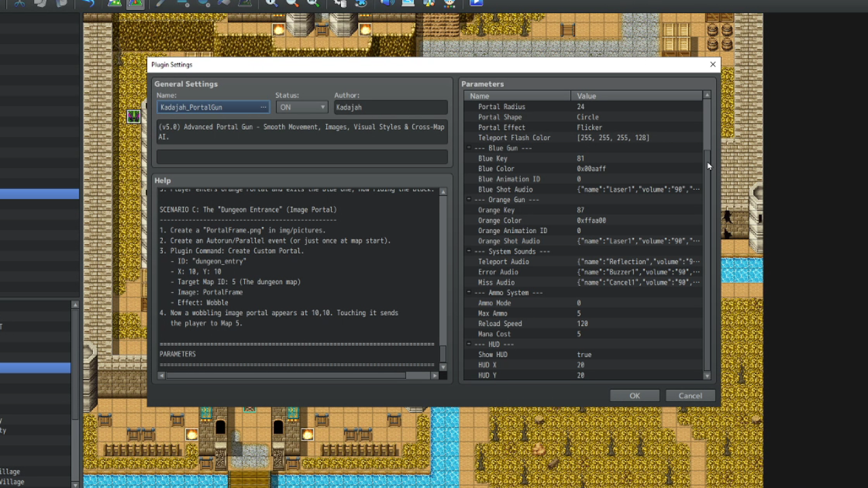Select Show HUD value true
The image size is (868, 488).
pyautogui.click(x=584, y=354)
